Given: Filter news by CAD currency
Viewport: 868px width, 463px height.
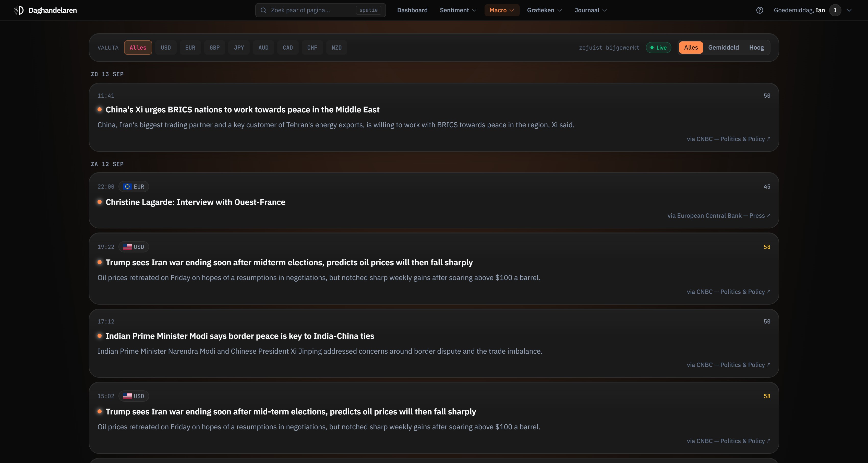Looking at the screenshot, I should (288, 48).
